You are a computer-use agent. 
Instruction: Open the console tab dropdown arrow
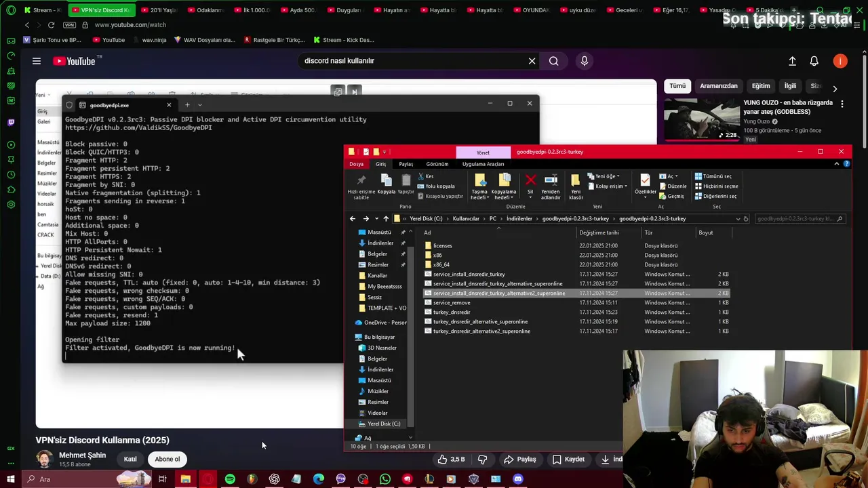tap(200, 104)
